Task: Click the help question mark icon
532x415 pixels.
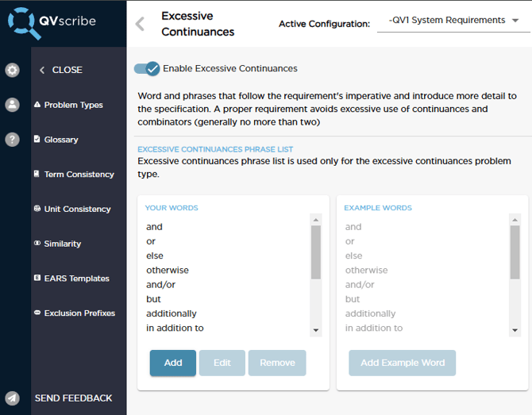Action: coord(12,140)
